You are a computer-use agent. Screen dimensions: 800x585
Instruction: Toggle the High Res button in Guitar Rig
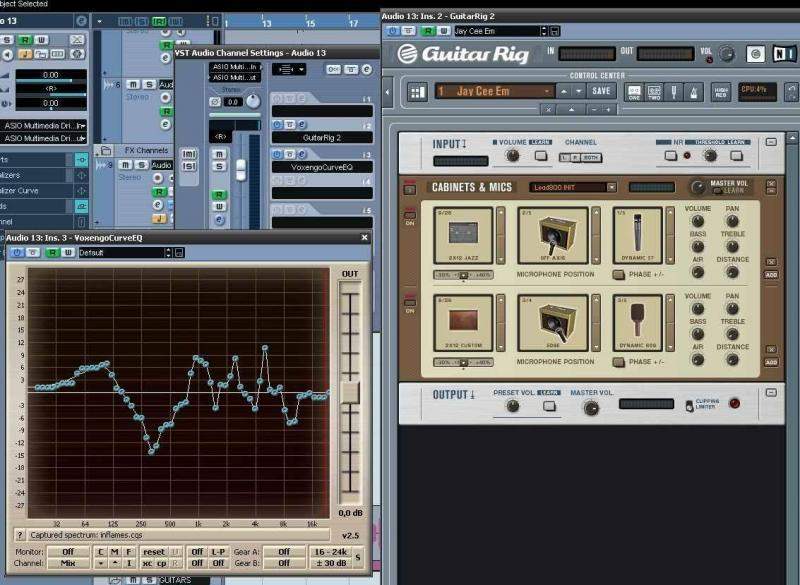pyautogui.click(x=720, y=92)
